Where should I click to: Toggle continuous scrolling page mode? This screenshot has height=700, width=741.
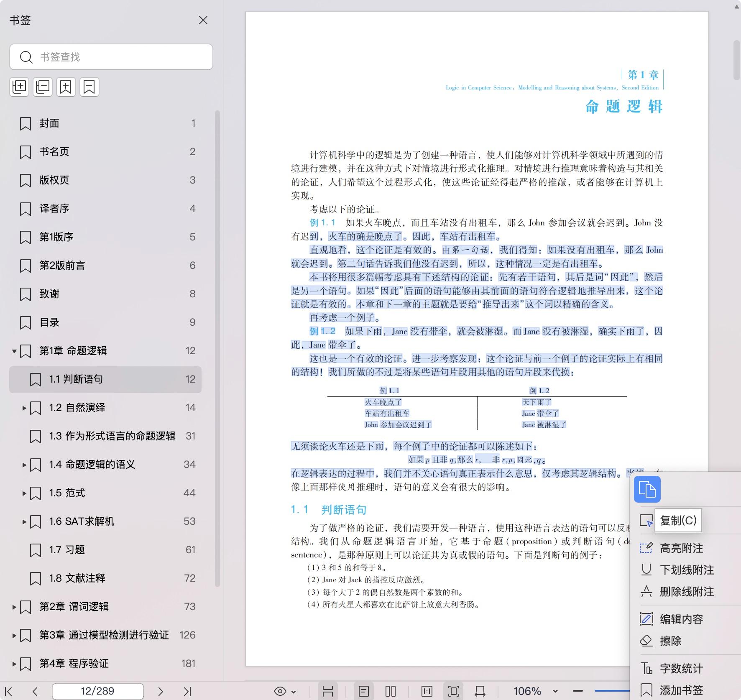(328, 691)
